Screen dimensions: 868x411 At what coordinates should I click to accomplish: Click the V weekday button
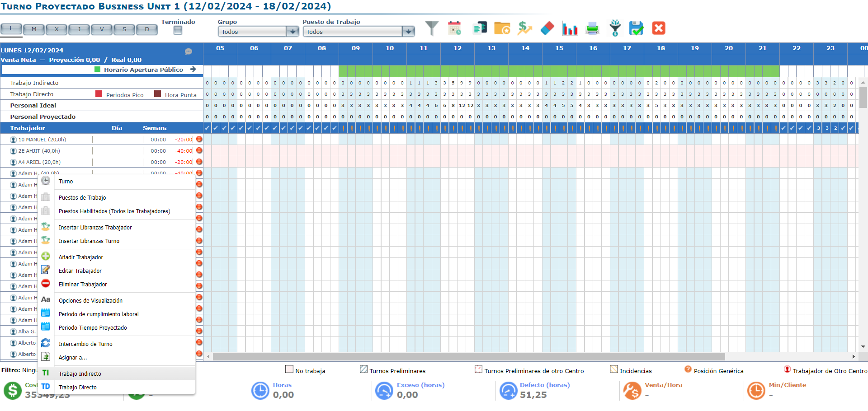(102, 29)
